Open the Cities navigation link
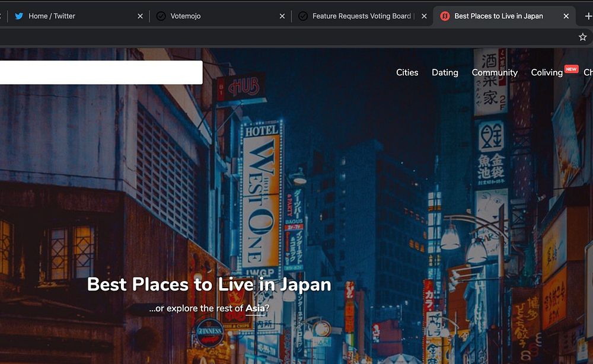593x364 pixels. 407,72
